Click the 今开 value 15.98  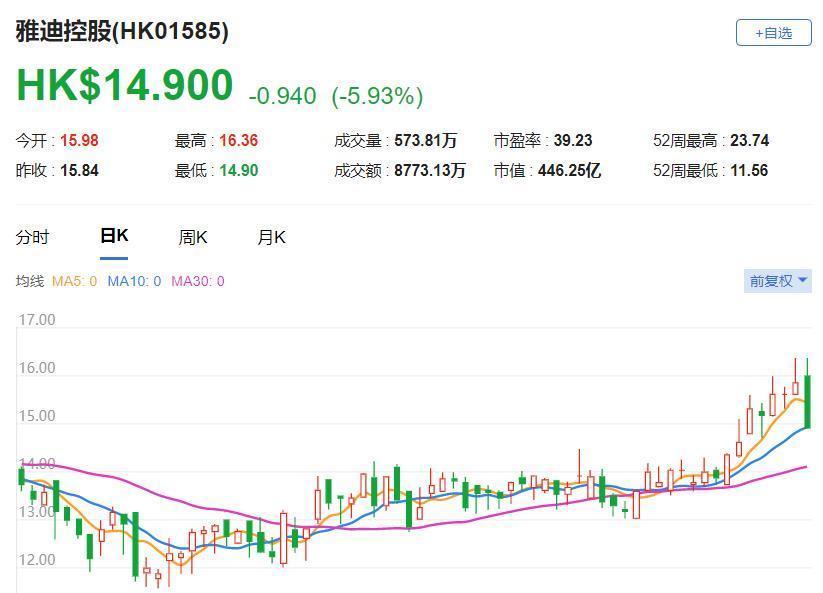79,141
